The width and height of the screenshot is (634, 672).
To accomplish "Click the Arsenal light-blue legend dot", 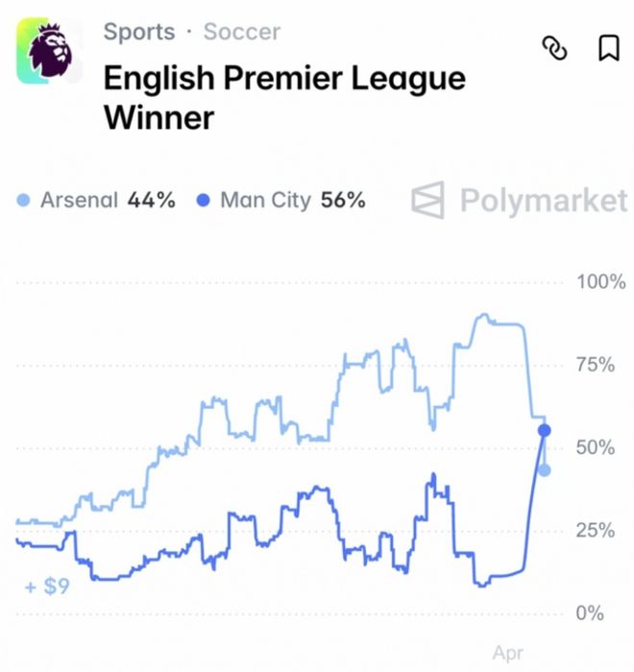I will coord(24,202).
